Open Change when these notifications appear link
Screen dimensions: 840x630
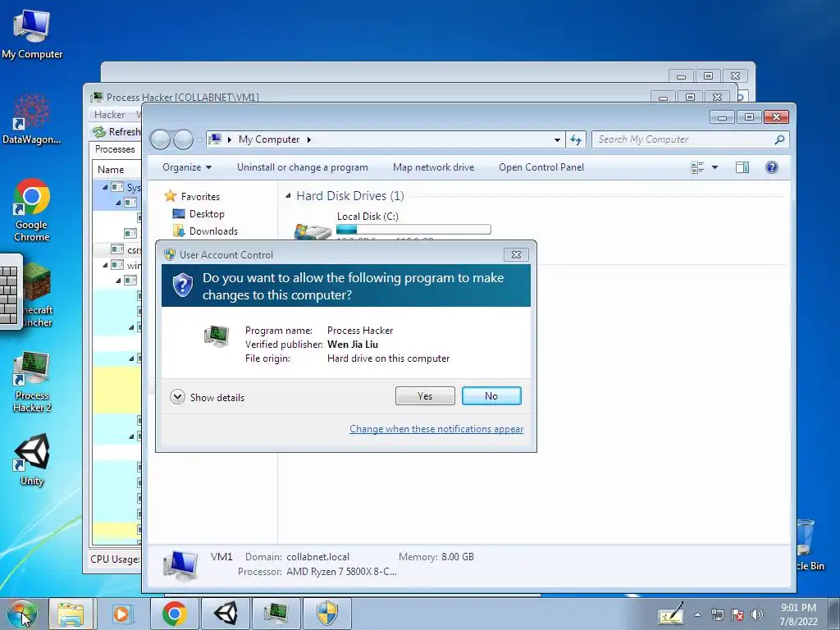click(436, 428)
